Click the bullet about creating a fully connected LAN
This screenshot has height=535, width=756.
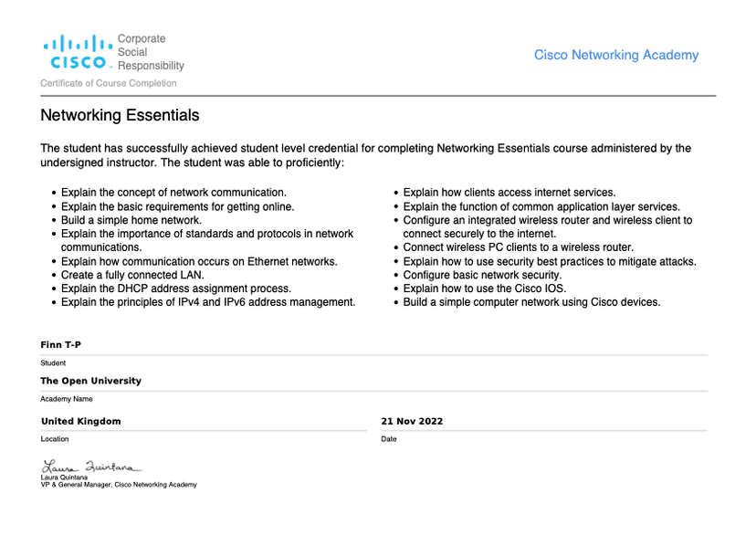[x=132, y=275]
